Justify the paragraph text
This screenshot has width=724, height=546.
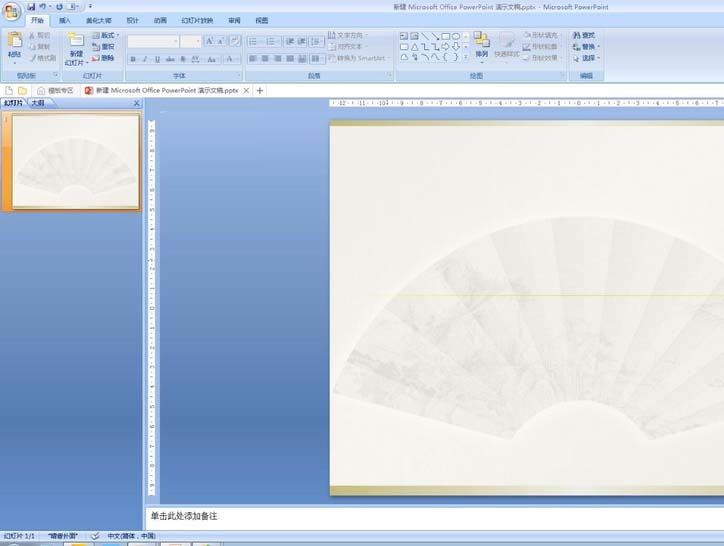tap(290, 59)
